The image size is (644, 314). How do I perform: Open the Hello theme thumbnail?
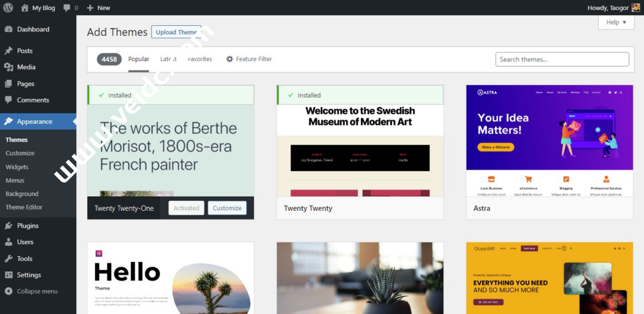(x=170, y=278)
